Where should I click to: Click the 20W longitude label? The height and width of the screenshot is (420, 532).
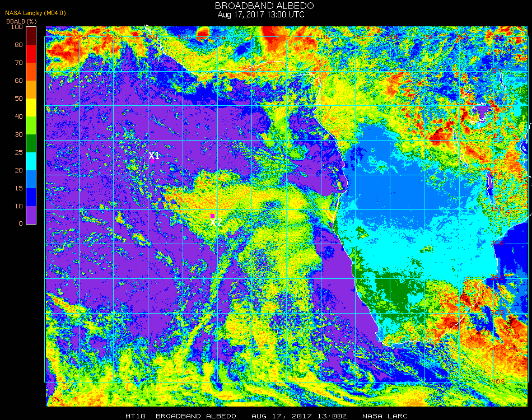coord(116,37)
